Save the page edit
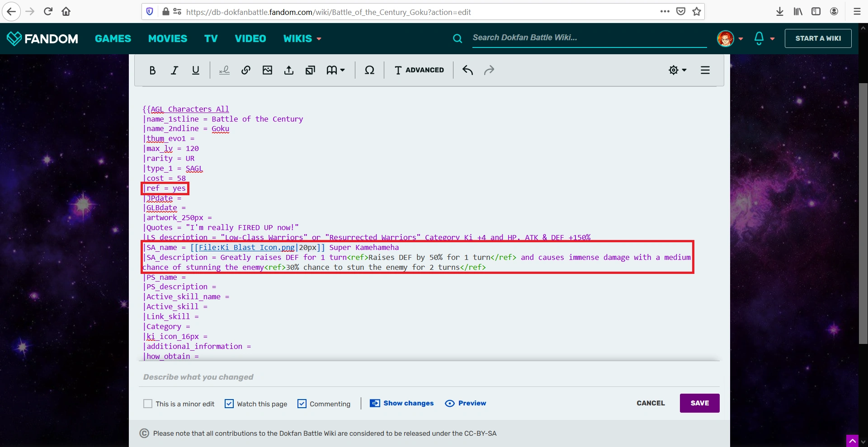 coord(700,403)
